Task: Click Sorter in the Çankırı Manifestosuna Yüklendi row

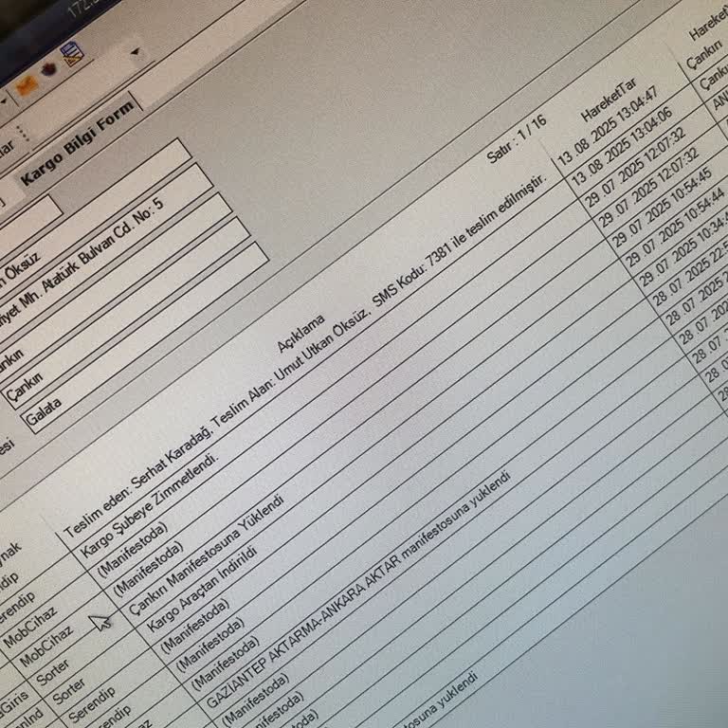Action: coord(52,672)
